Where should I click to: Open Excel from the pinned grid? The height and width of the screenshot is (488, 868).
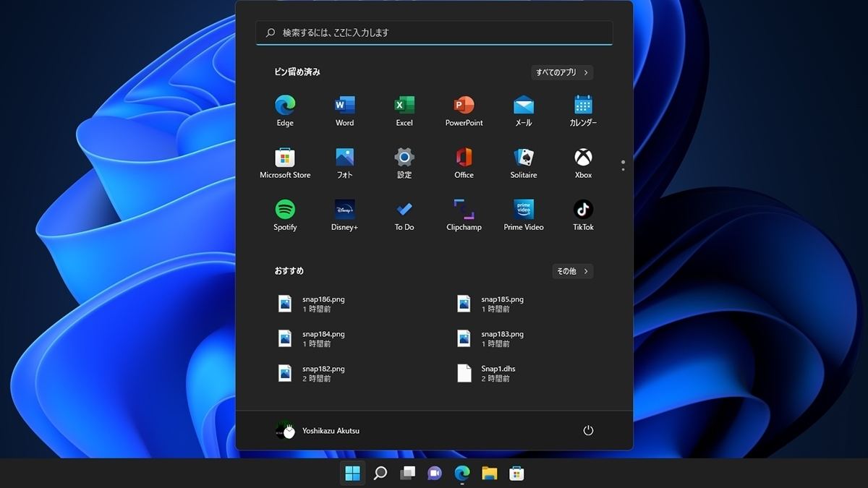coord(404,111)
